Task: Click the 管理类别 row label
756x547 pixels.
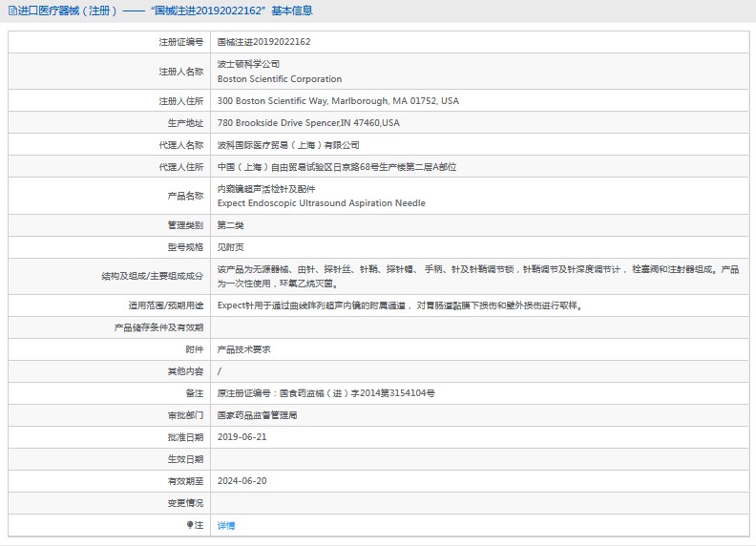Action: point(185,225)
